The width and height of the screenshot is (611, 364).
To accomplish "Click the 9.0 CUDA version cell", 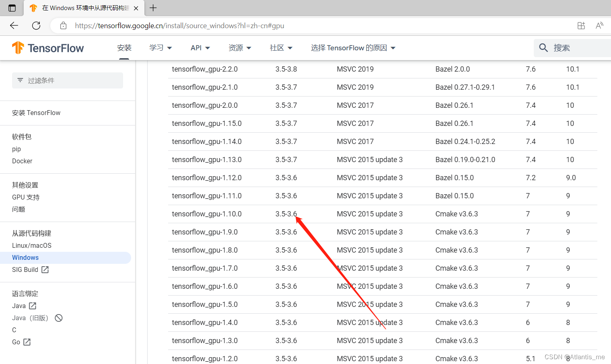I will tap(571, 178).
